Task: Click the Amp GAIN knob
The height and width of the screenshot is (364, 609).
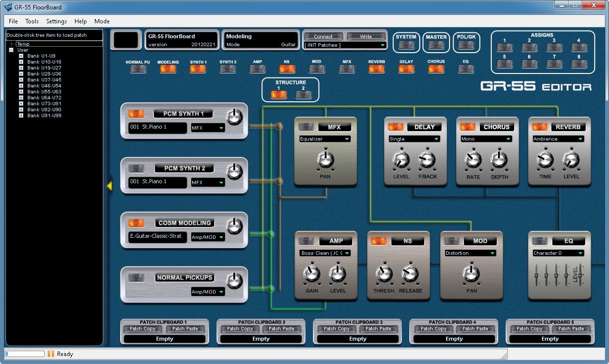Action: pos(311,274)
